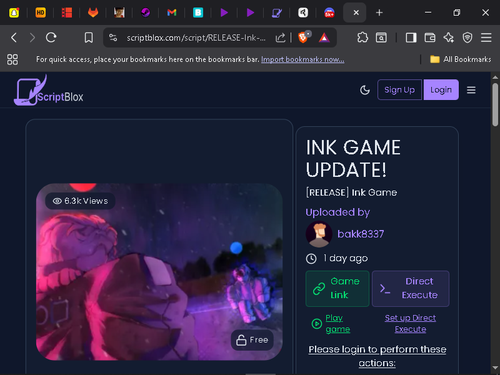
Task: Click the Game Link button
Action: click(337, 288)
